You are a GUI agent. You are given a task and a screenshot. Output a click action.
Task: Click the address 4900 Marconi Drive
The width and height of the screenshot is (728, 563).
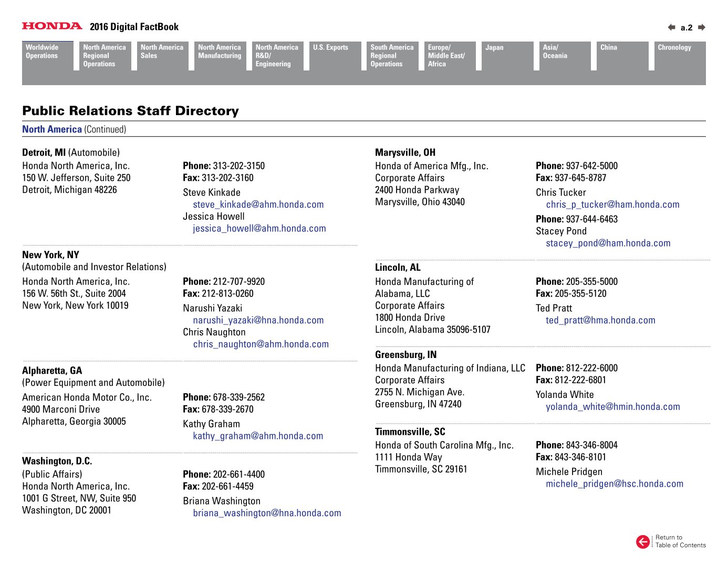(x=61, y=410)
